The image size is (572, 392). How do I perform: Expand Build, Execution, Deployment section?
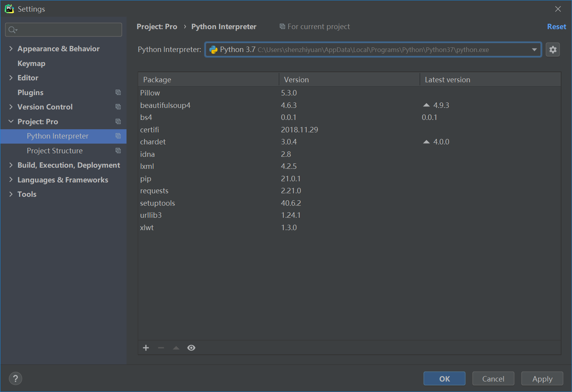click(11, 165)
